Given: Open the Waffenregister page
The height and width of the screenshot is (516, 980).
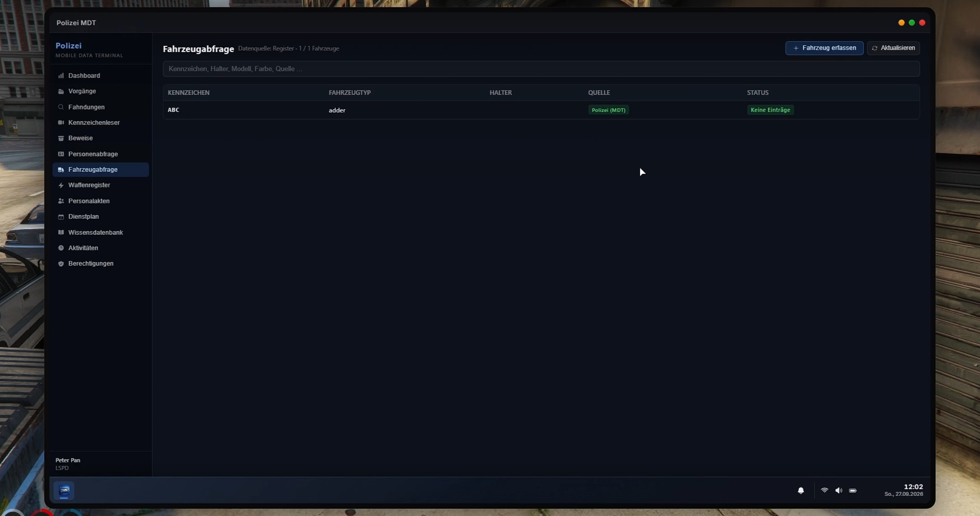Looking at the screenshot, I should click(101, 185).
